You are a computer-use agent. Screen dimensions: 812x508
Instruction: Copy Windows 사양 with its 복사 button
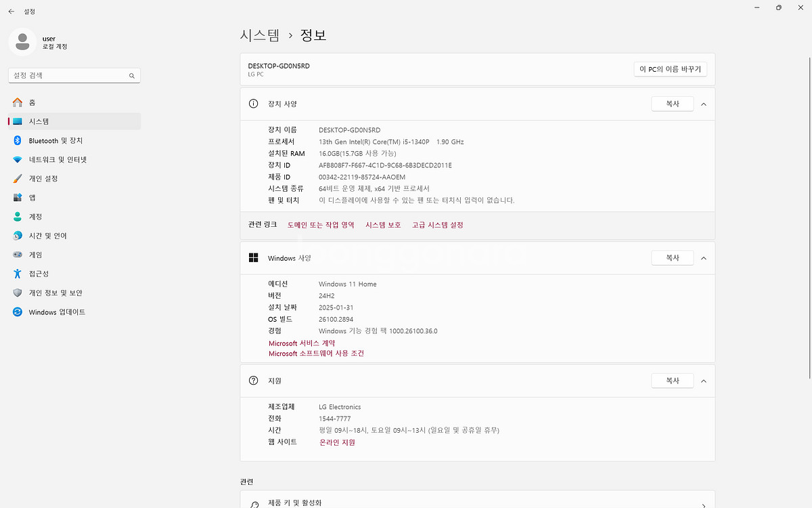point(673,258)
